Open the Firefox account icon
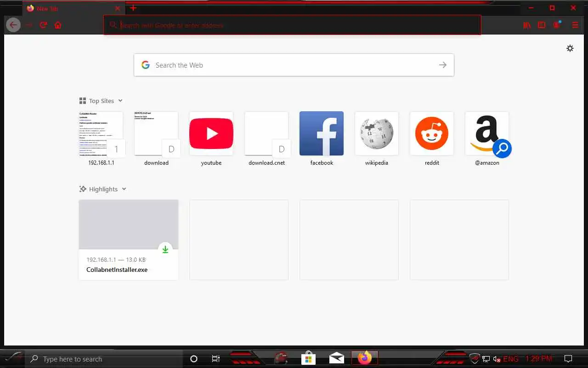The width and height of the screenshot is (588, 368). [x=557, y=25]
